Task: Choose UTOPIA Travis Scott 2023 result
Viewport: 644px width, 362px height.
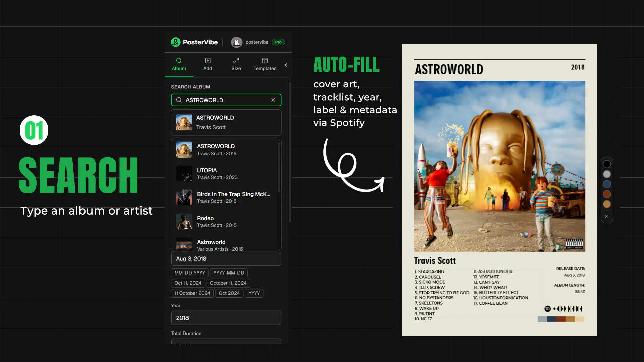Action: pyautogui.click(x=225, y=174)
